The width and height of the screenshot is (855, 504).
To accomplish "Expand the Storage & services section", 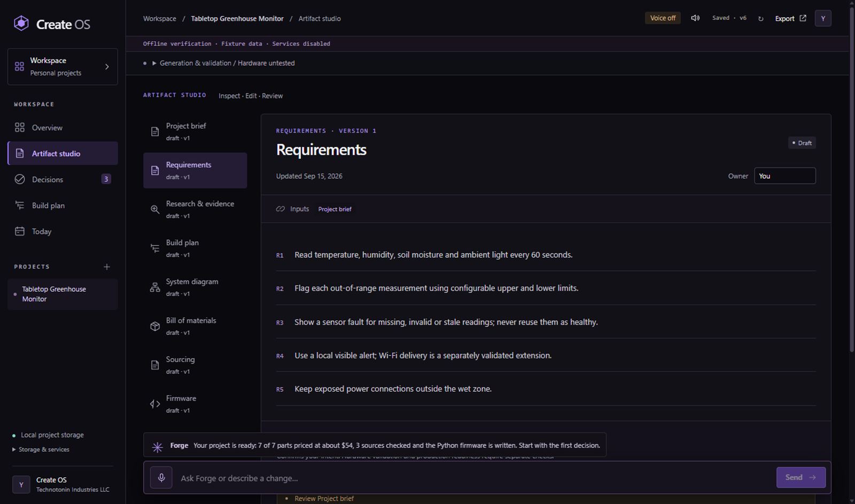I will point(41,449).
